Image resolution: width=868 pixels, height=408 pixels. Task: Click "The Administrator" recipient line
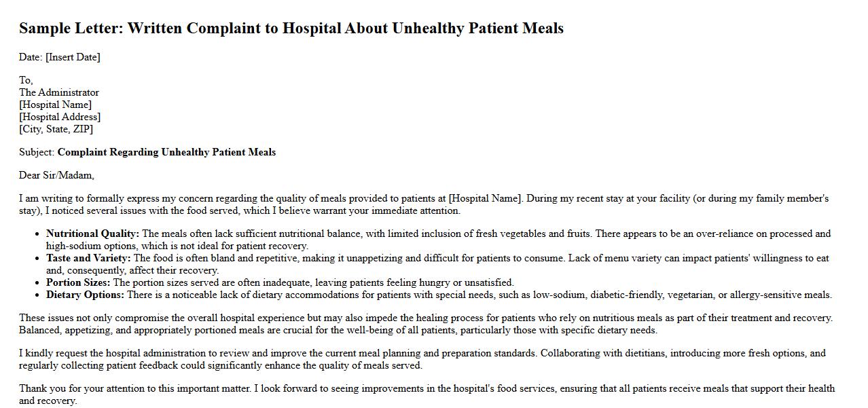click(x=59, y=92)
